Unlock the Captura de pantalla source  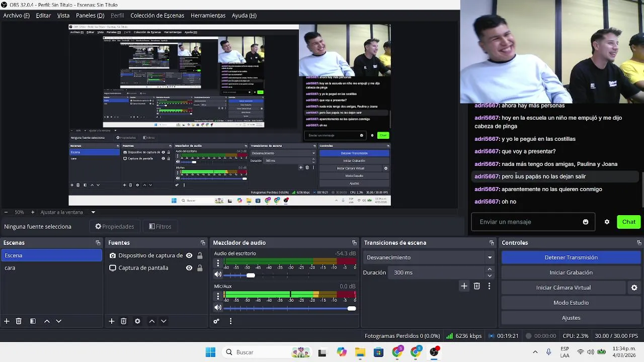click(200, 268)
